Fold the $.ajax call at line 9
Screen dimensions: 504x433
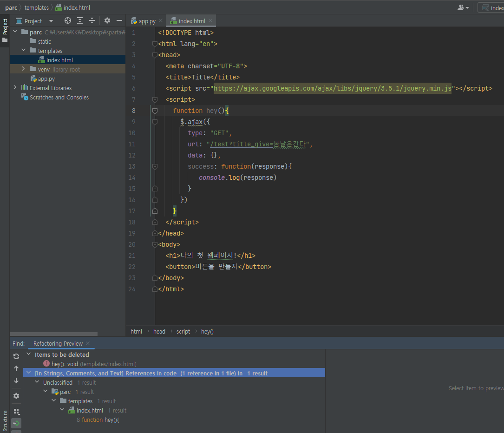point(155,122)
